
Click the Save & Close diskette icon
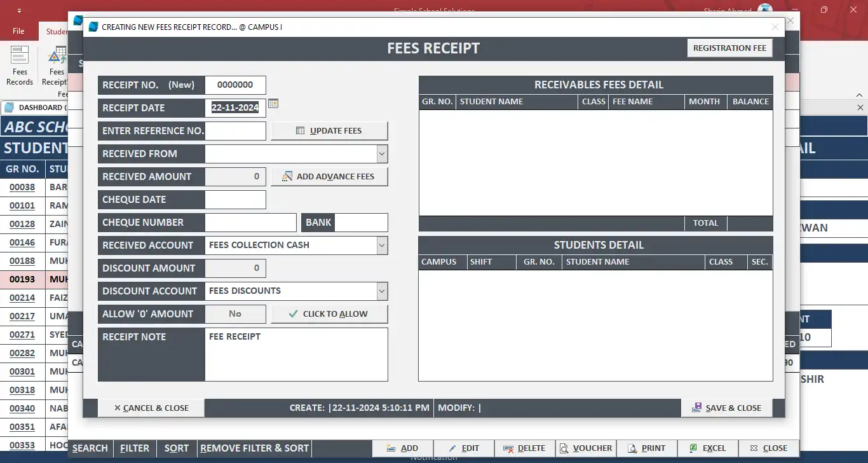pyautogui.click(x=696, y=408)
